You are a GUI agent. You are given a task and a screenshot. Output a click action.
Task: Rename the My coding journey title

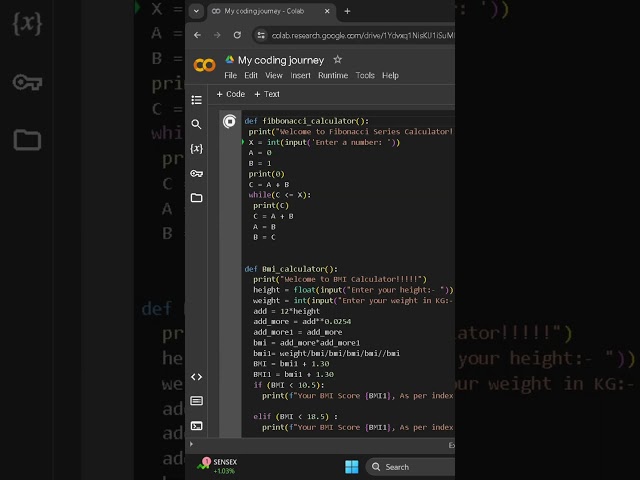281,60
